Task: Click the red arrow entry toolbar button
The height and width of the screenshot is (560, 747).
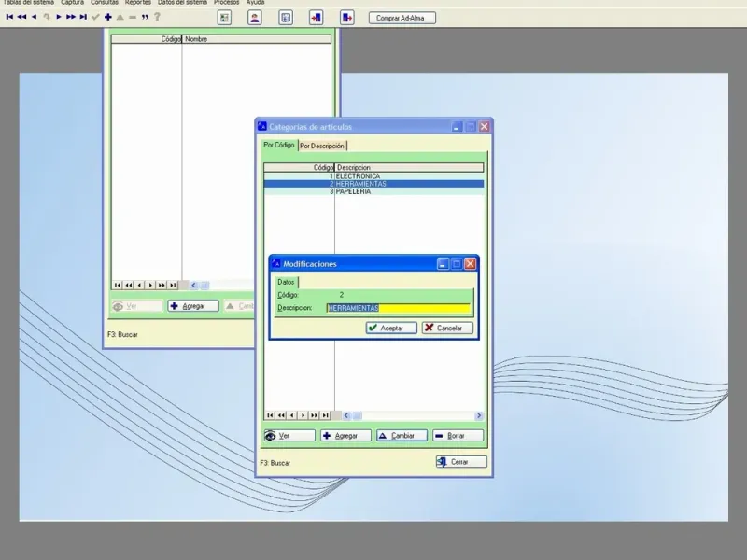Action: [x=316, y=18]
